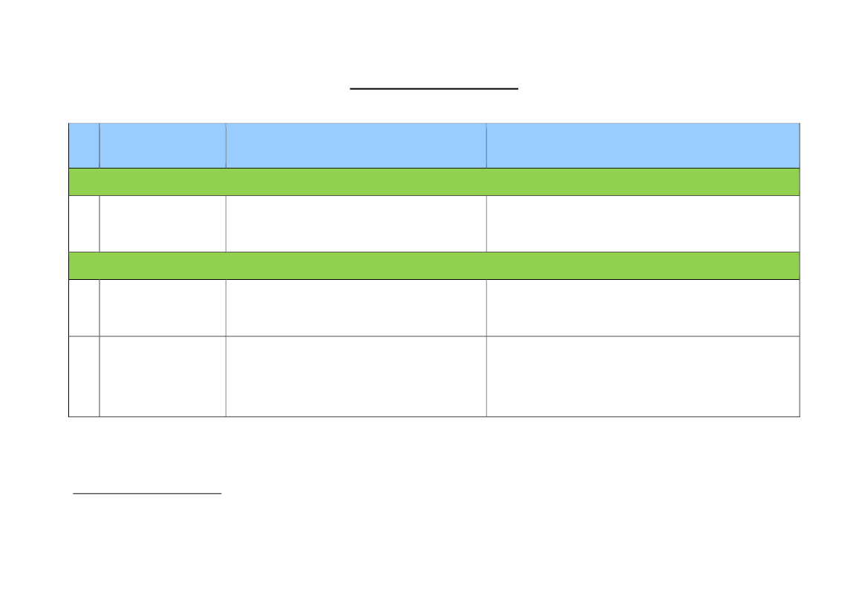
Task: Click the upper green section band
Action: [x=434, y=182]
